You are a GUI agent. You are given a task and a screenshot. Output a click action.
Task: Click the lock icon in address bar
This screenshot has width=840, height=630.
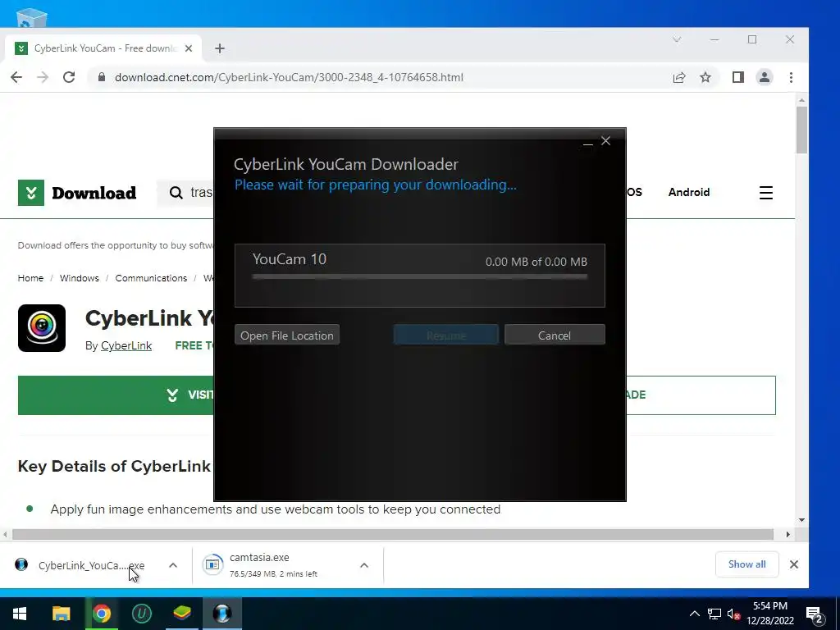(x=101, y=77)
